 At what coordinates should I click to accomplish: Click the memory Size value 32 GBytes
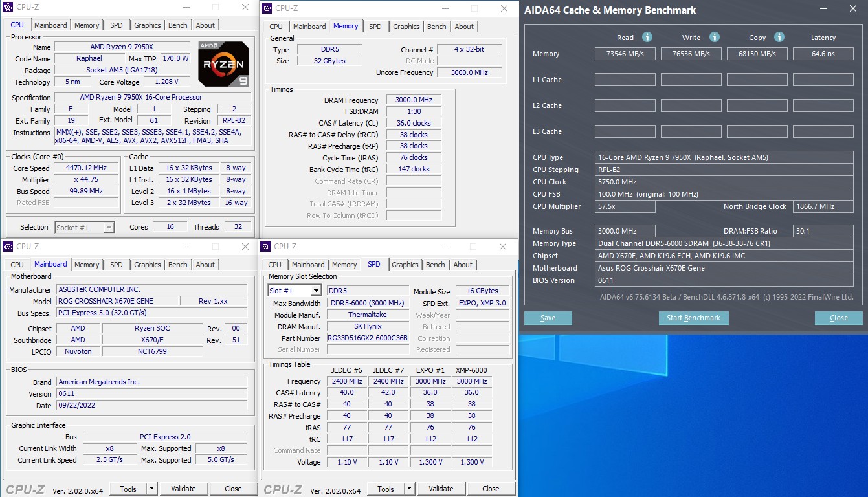(329, 61)
